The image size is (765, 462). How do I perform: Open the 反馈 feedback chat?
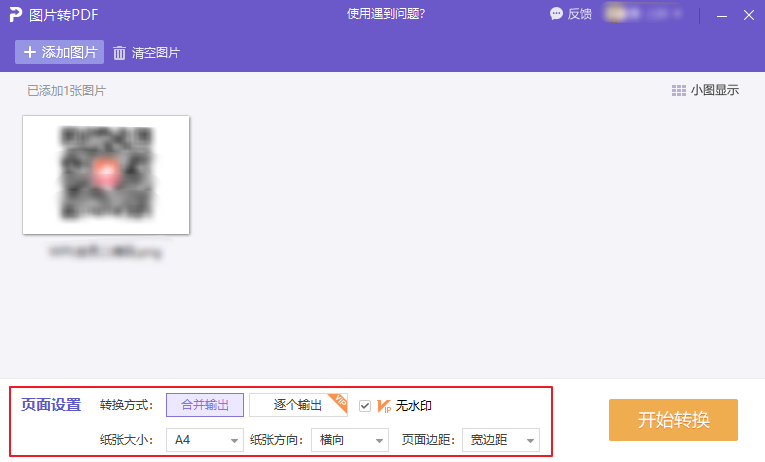click(x=570, y=14)
